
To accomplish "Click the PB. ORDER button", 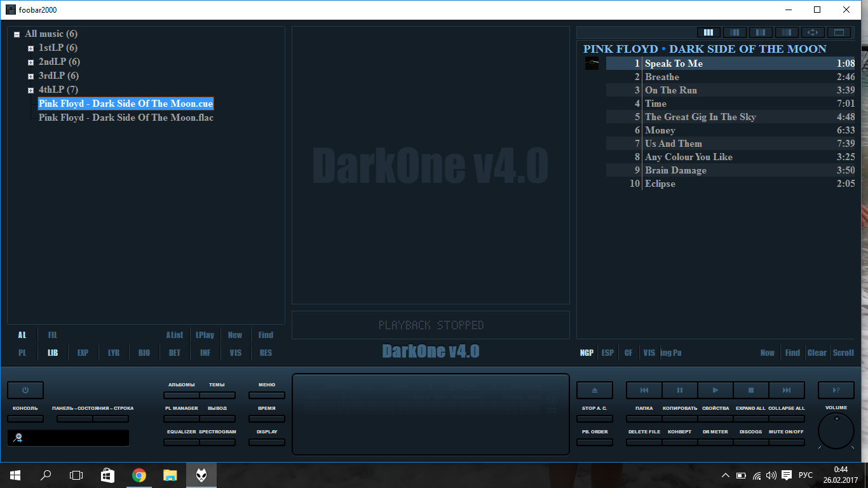I will [x=595, y=442].
